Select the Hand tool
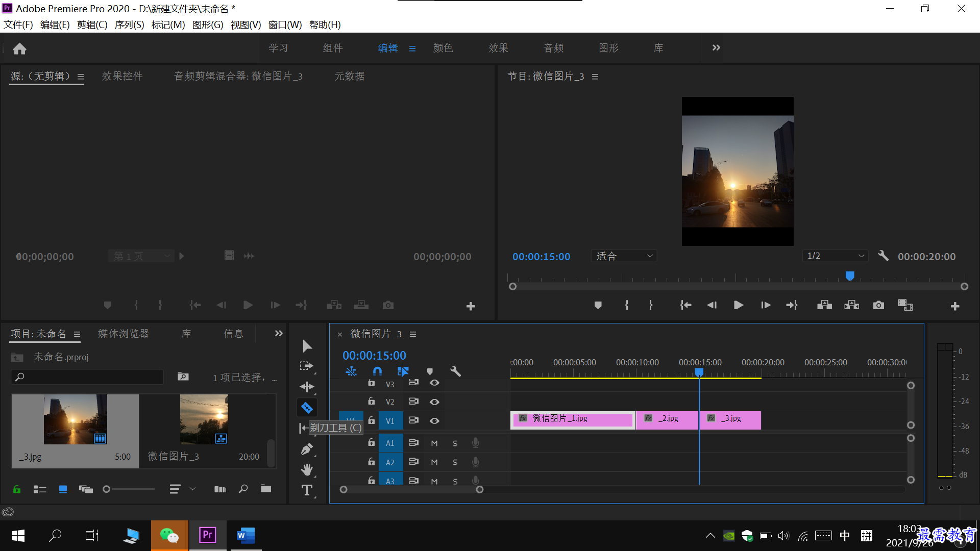 point(307,469)
